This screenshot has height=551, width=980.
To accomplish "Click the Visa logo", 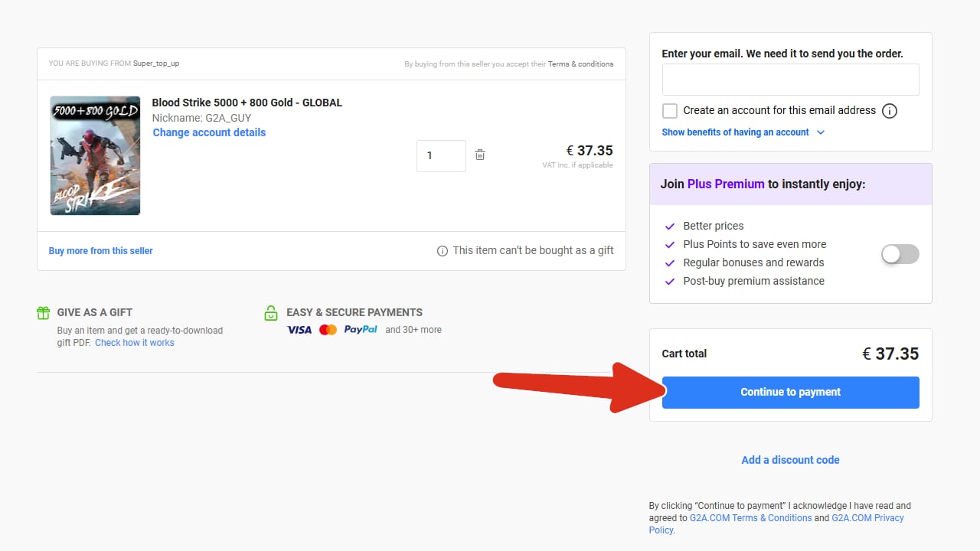I will 299,330.
